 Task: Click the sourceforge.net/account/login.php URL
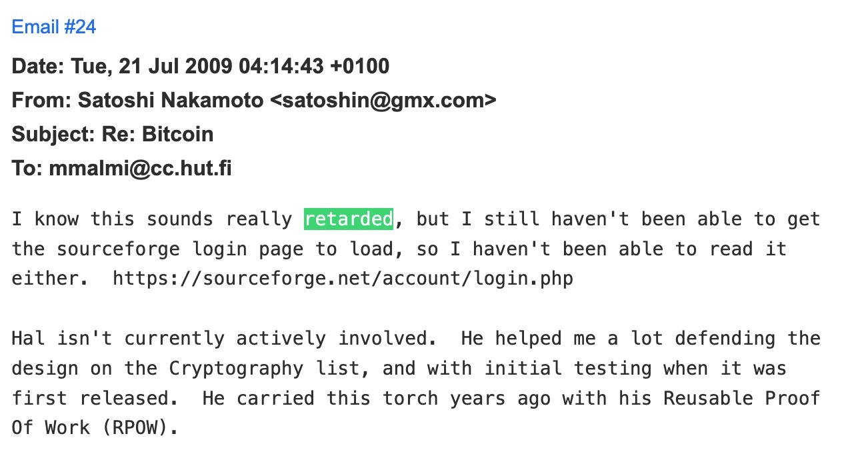point(343,279)
